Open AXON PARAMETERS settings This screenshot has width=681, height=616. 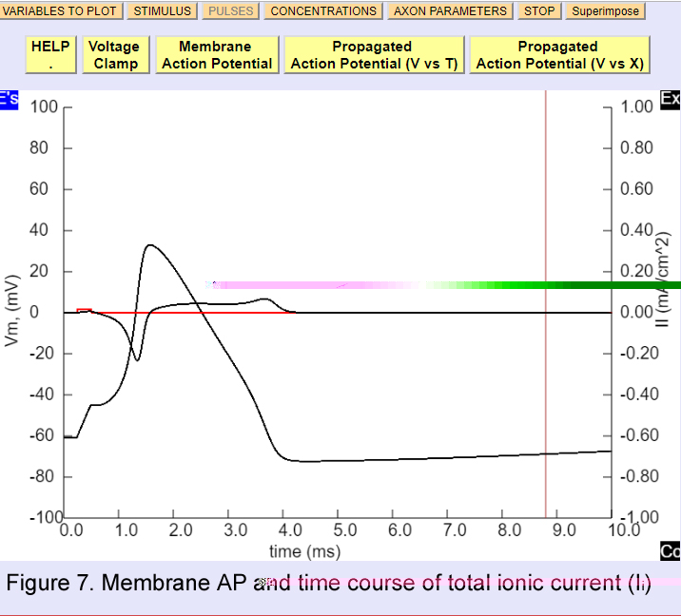point(451,11)
